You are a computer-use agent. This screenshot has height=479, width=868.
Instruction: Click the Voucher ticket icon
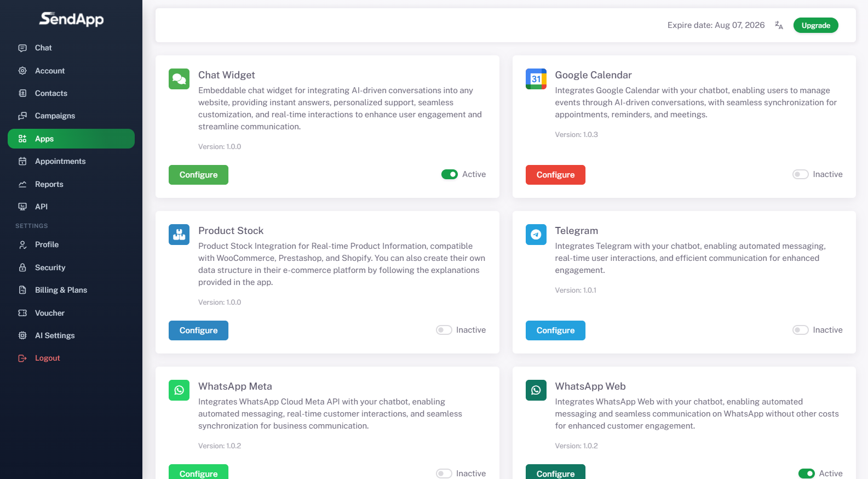coord(22,313)
